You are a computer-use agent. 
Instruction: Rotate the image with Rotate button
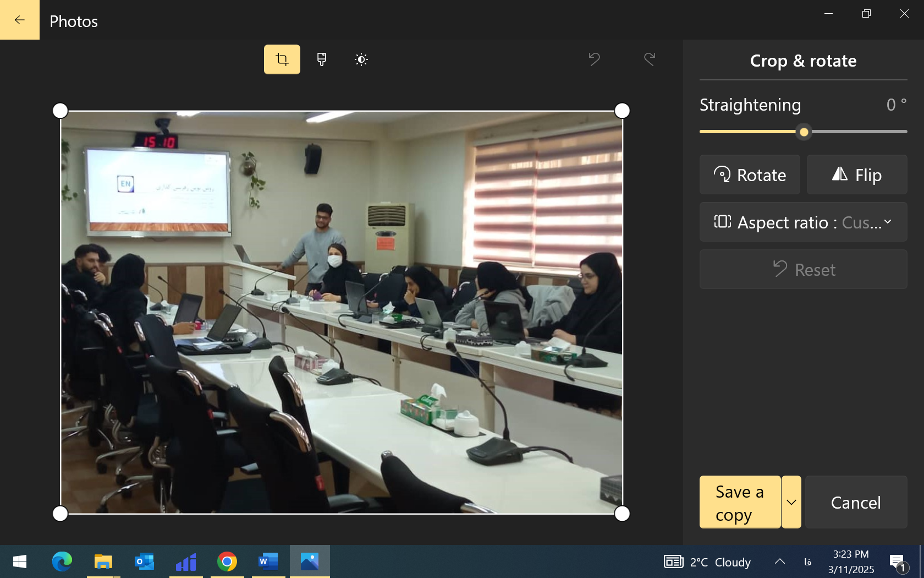750,175
